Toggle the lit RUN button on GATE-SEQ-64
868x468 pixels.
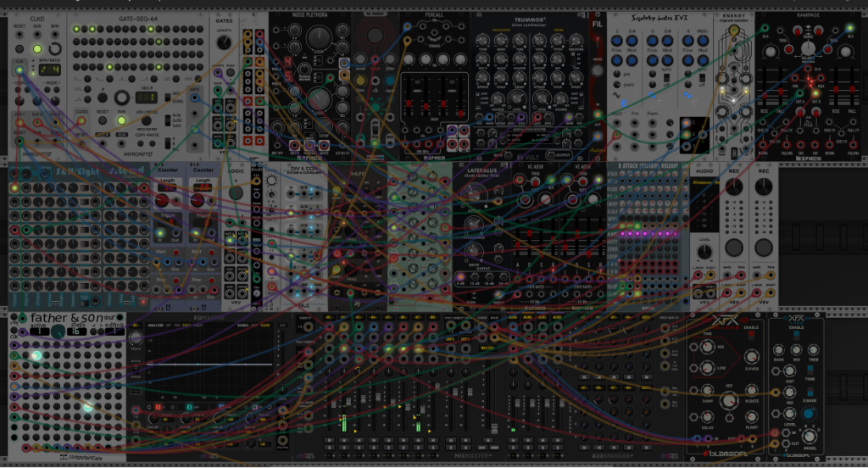click(121, 120)
